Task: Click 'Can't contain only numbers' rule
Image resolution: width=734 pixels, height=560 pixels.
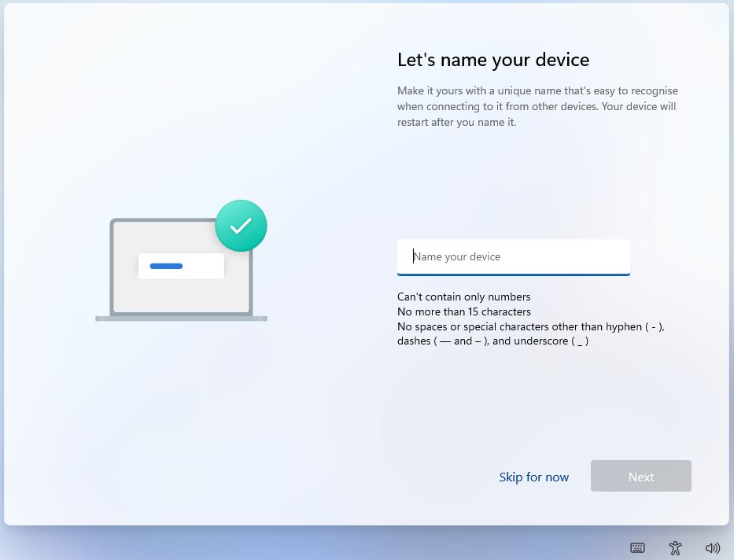Action: (464, 297)
